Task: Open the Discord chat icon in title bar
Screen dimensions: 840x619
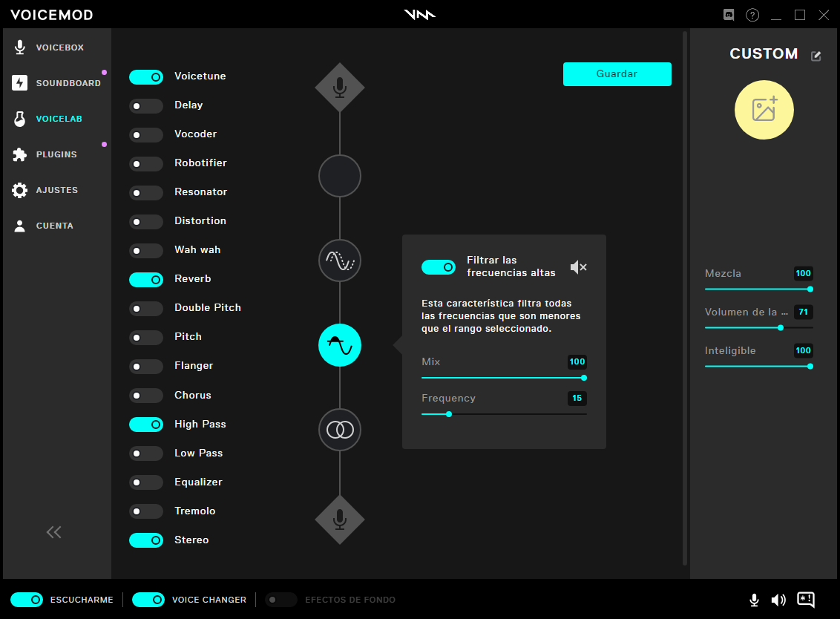Action: 729,15
